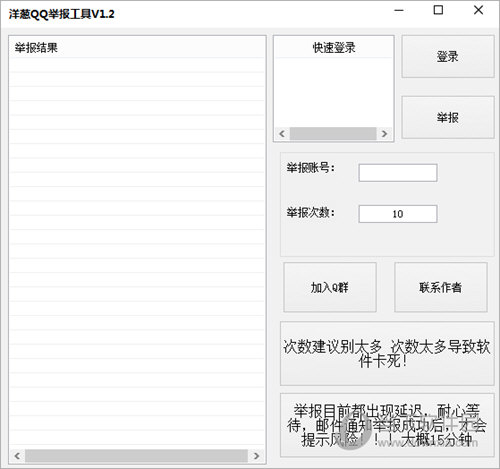Click the 快速登录 horizontal scrollbar thumb
500x469 pixels.
(333, 134)
